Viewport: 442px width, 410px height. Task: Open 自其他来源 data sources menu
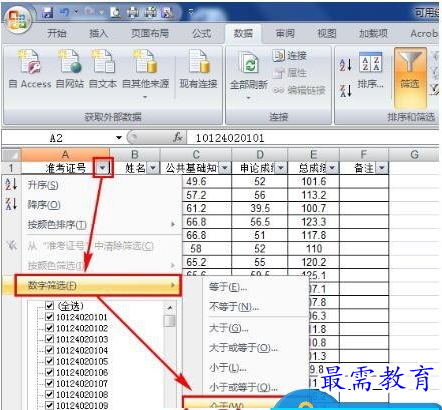pyautogui.click(x=145, y=74)
